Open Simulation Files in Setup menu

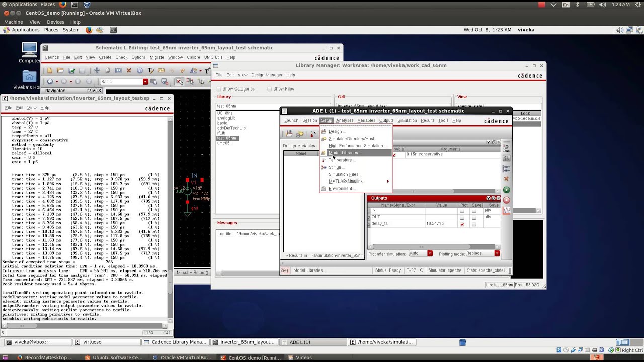(x=356, y=174)
